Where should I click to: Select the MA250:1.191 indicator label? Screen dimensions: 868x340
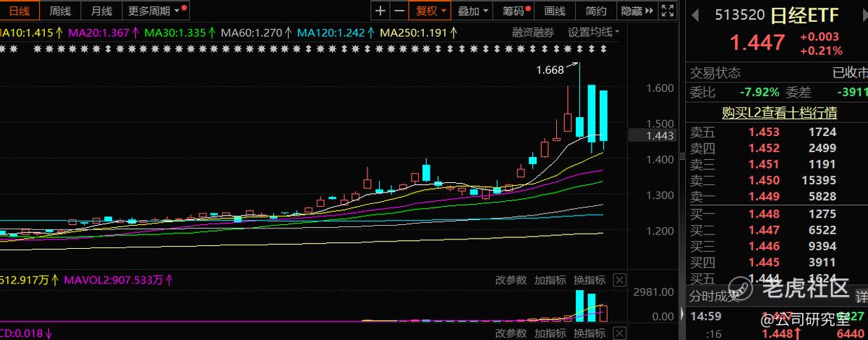[x=414, y=33]
